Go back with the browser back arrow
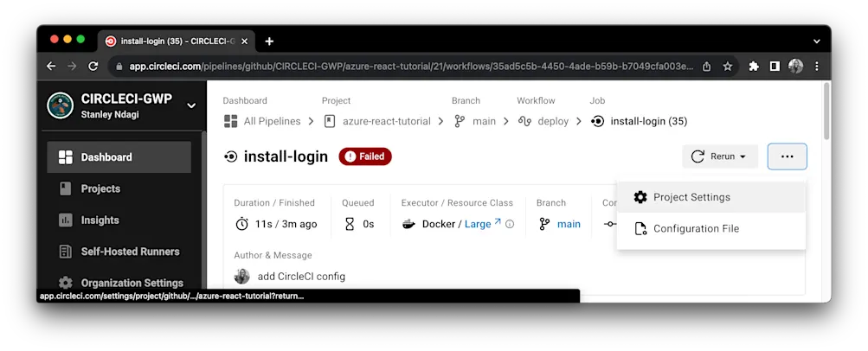868x351 pixels. [x=51, y=67]
